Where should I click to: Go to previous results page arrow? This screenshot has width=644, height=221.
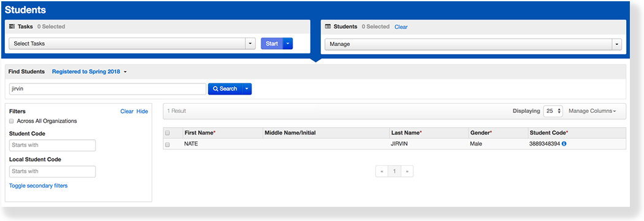click(382, 171)
